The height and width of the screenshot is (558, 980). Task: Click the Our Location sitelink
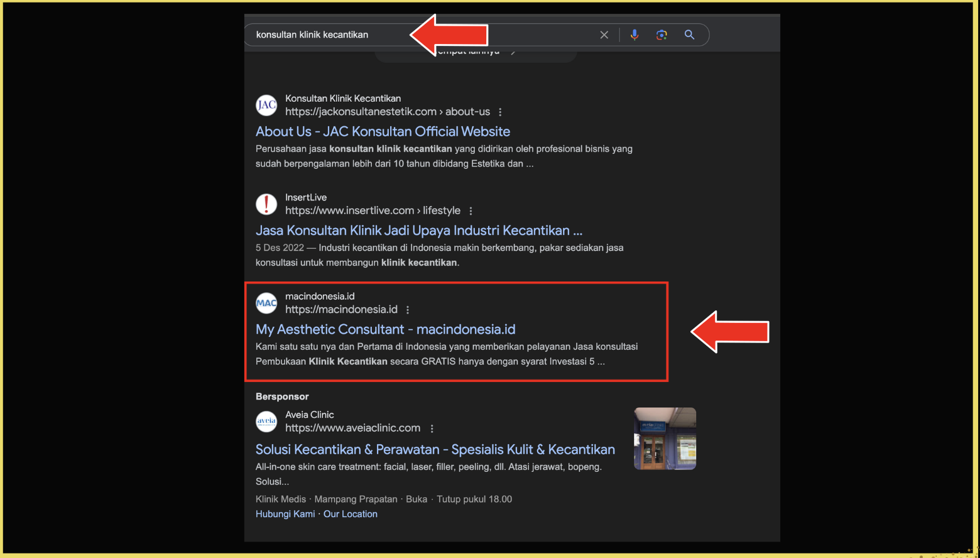350,514
